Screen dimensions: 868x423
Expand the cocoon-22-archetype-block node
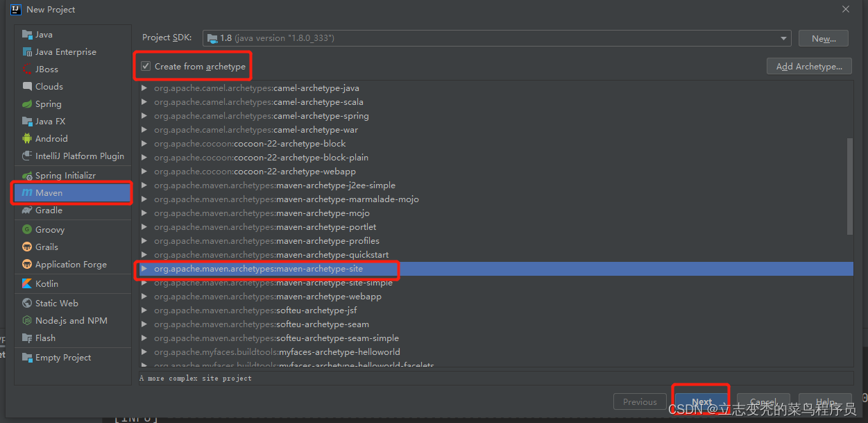144,144
